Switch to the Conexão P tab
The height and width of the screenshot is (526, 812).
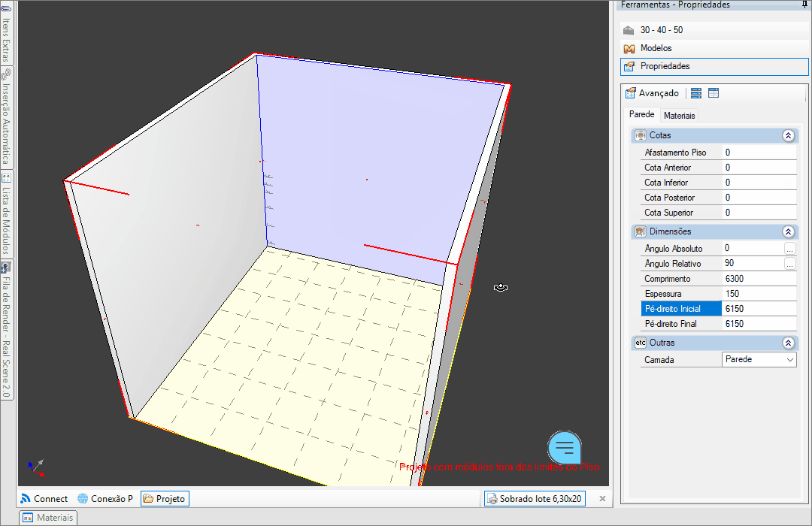[x=105, y=498]
